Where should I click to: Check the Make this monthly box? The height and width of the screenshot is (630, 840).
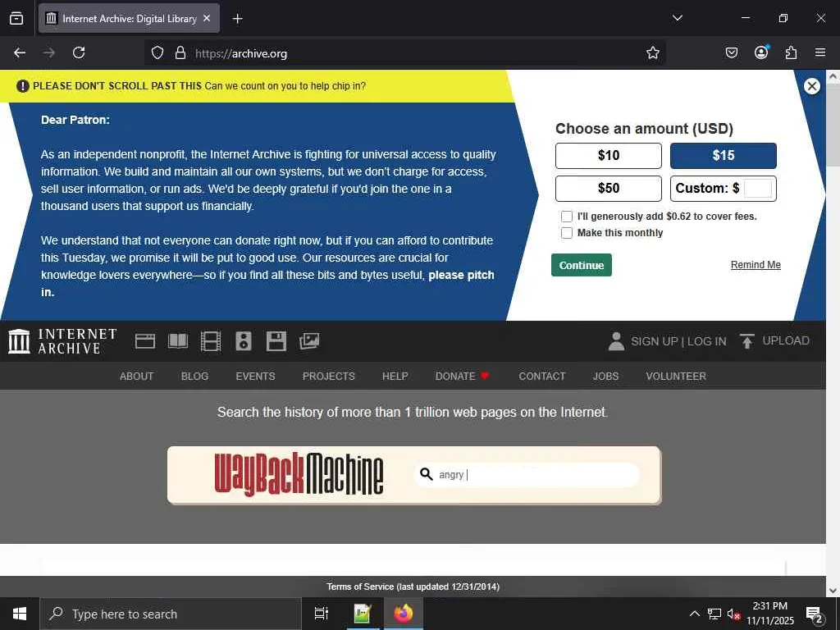567,233
